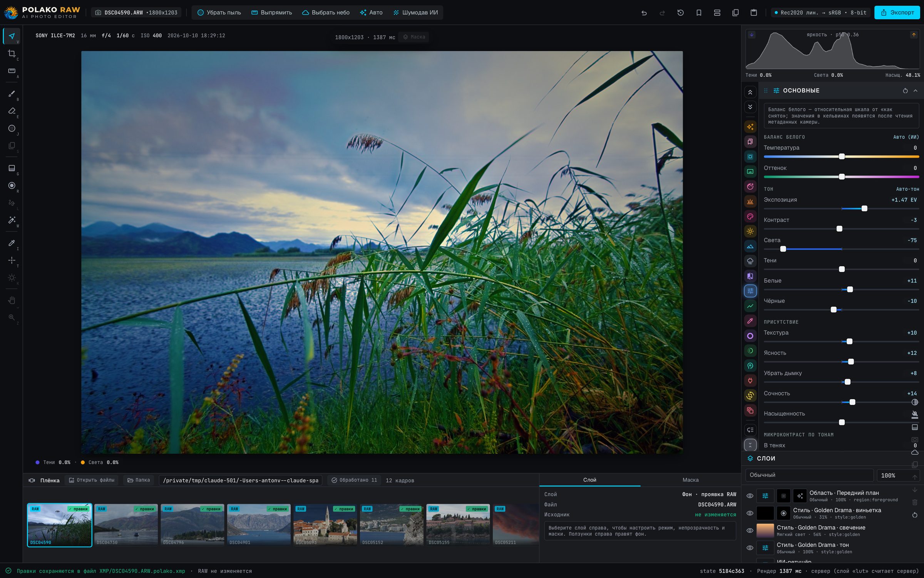This screenshot has height=578, width=924.
Task: Click Шумодав ИИ in top toolbar
Action: coord(416,13)
